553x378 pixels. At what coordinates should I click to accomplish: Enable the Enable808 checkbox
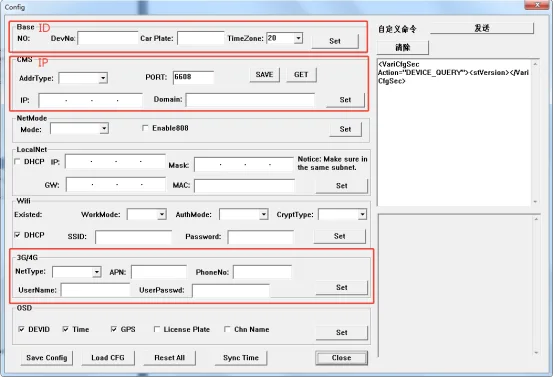click(145, 128)
